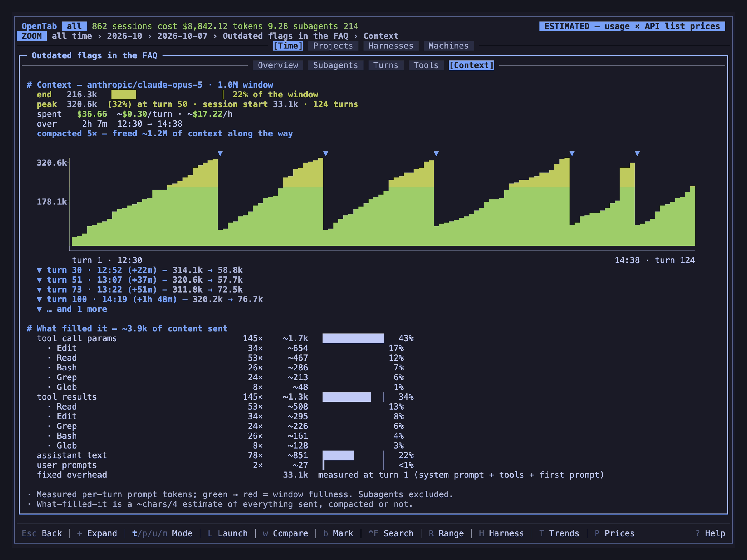Image resolution: width=747 pixels, height=560 pixels.
Task: Click Search in the footer bar
Action: (x=391, y=534)
